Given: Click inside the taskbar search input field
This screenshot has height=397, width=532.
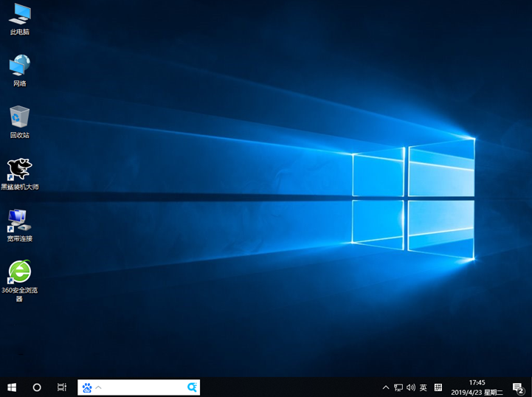Looking at the screenshot, I should click(x=144, y=387).
